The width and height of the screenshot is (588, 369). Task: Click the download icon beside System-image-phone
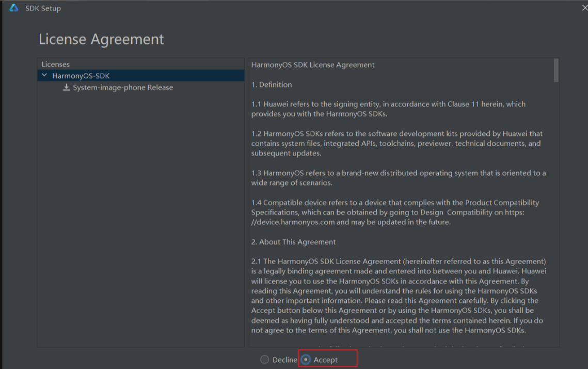click(x=67, y=87)
